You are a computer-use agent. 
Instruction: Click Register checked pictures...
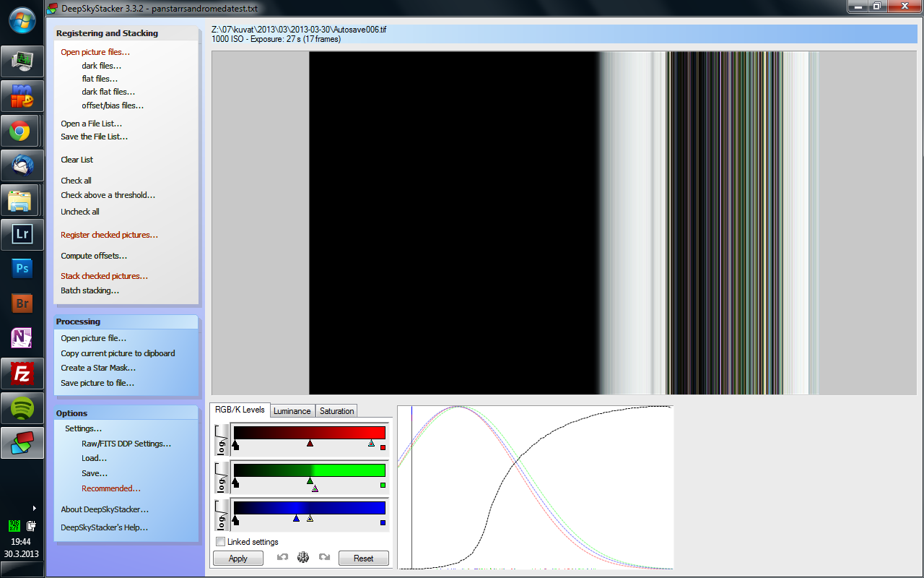[x=110, y=235]
